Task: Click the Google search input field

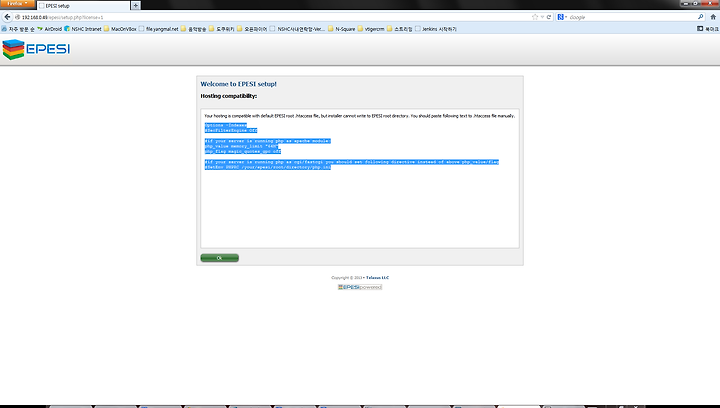Action: tap(632, 17)
